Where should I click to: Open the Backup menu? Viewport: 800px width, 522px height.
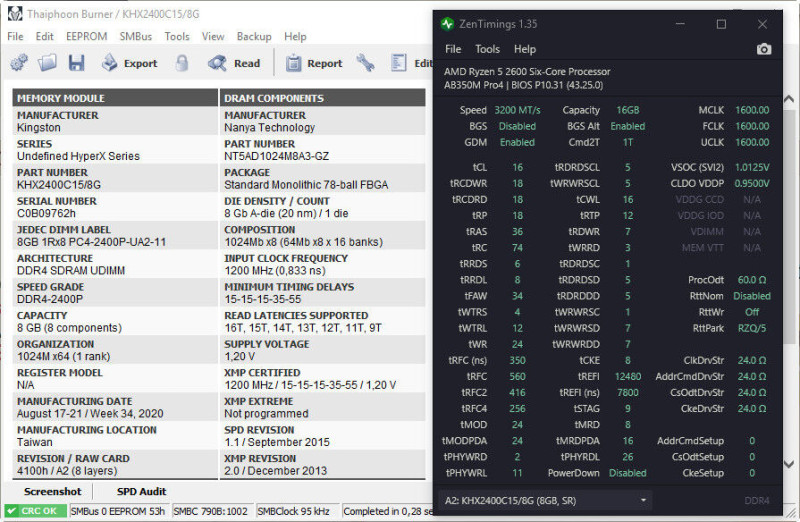tap(254, 36)
